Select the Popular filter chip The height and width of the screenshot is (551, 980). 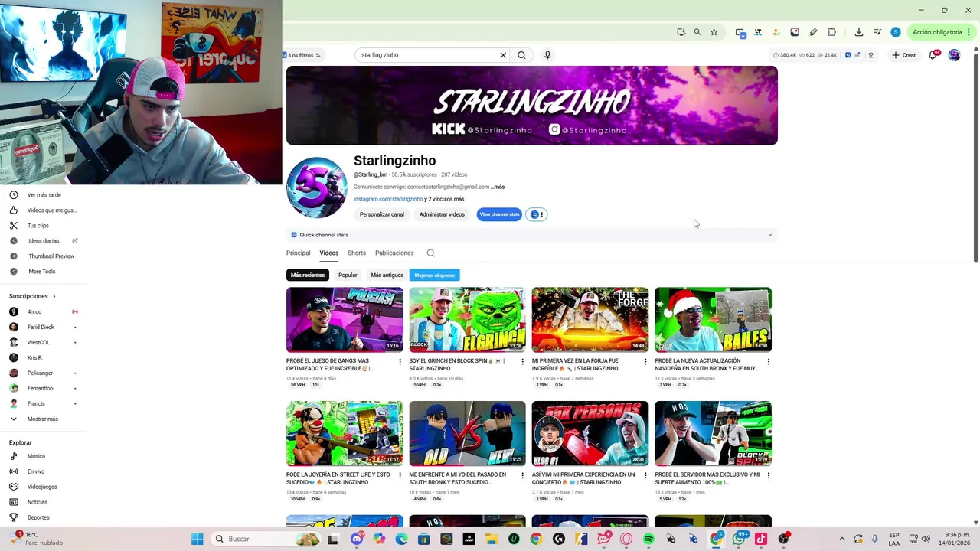[x=348, y=275]
